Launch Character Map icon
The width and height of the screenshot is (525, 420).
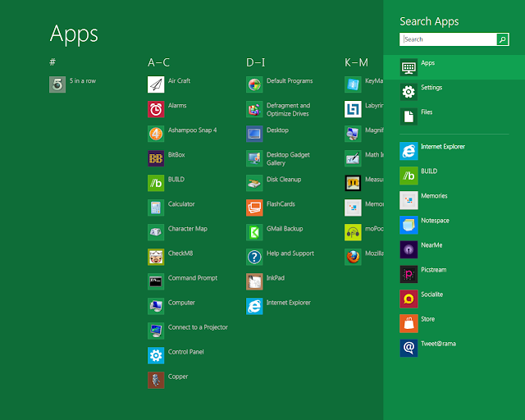pyautogui.click(x=156, y=232)
